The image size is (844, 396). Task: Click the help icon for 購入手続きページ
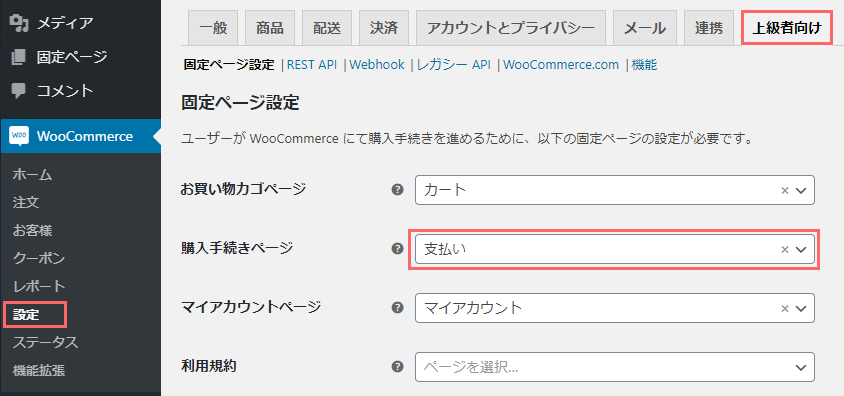pos(397,249)
